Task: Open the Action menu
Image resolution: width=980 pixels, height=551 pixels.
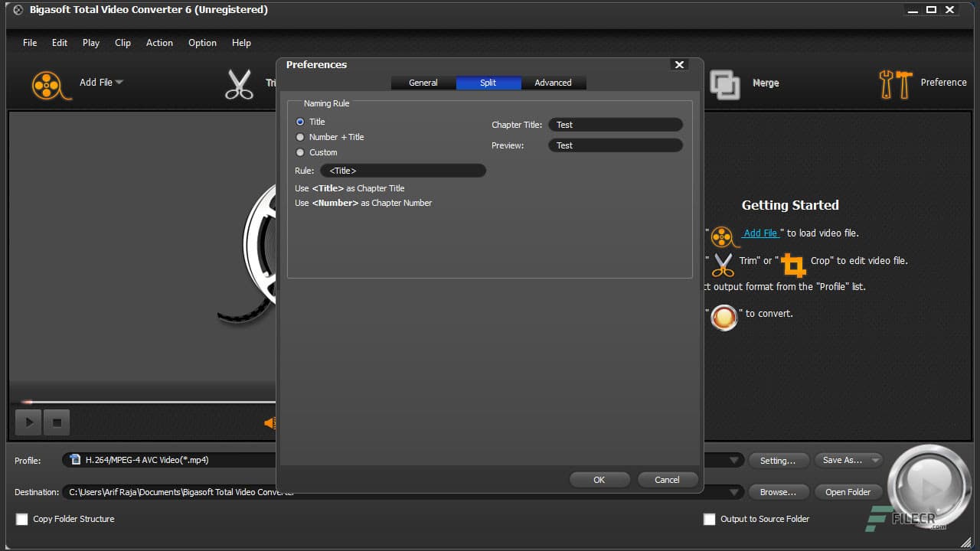Action: click(159, 43)
